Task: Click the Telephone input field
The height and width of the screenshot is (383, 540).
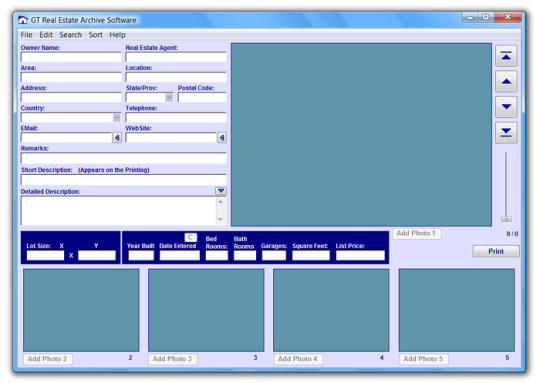Action: tap(176, 117)
